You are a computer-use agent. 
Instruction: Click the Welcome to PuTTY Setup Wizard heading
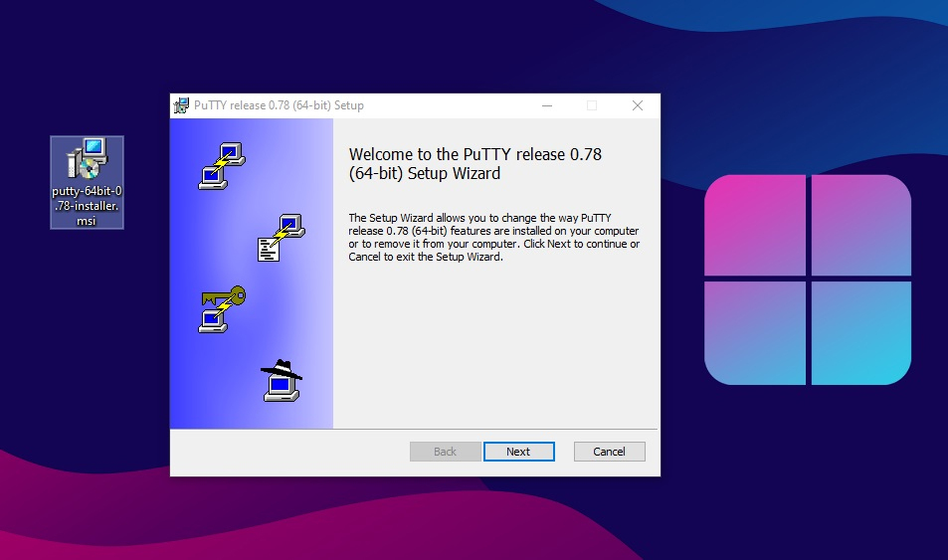point(474,164)
